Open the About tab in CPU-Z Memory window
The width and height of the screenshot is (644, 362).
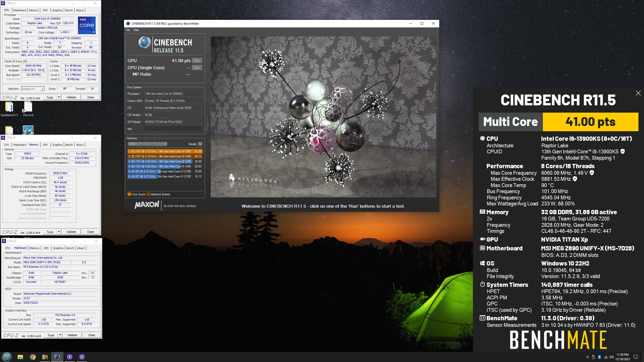pyautogui.click(x=80, y=145)
